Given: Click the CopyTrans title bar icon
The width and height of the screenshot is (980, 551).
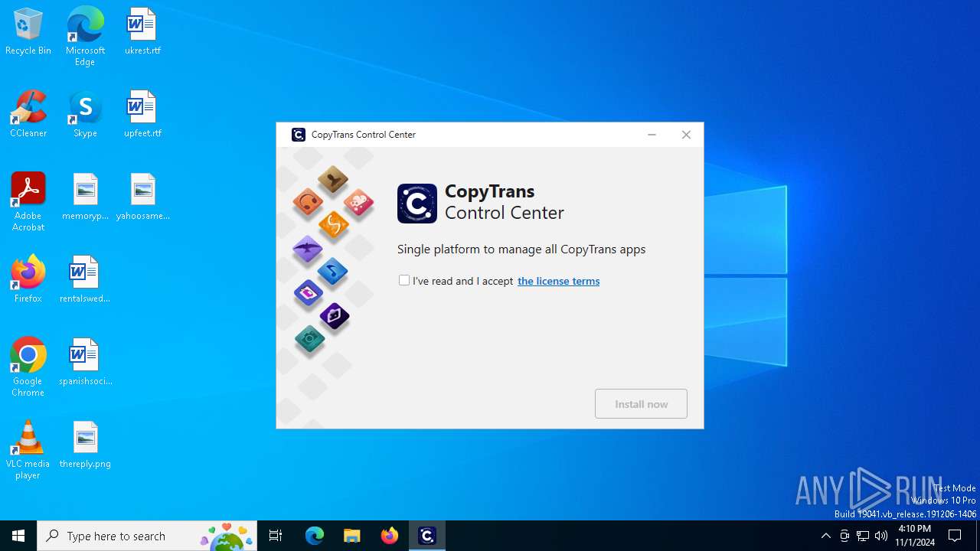Looking at the screenshot, I should 299,135.
